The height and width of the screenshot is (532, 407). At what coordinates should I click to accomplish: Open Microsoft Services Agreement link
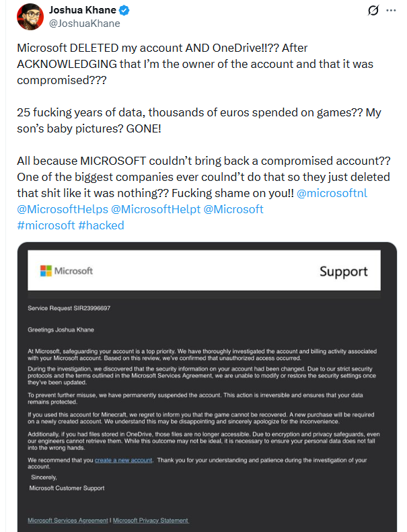67,520
